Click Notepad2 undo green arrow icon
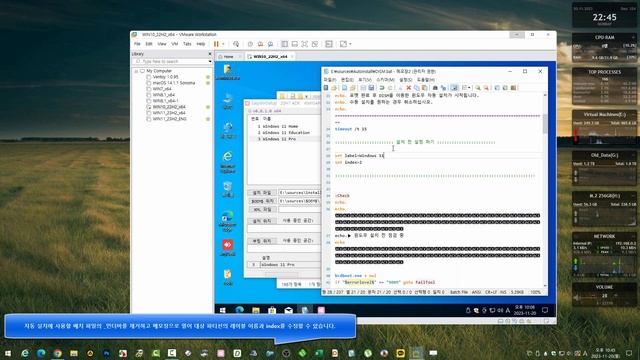This screenshot has width=640, height=360. (x=382, y=88)
